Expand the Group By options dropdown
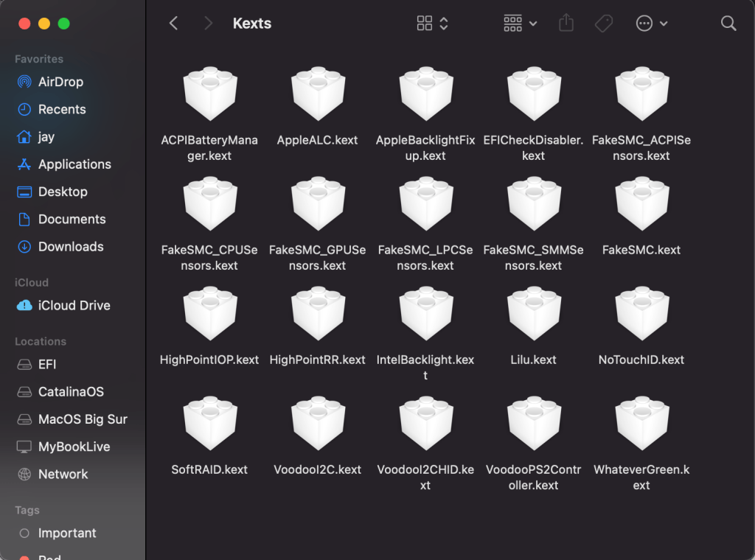Viewport: 755px width, 560px height. [520, 24]
